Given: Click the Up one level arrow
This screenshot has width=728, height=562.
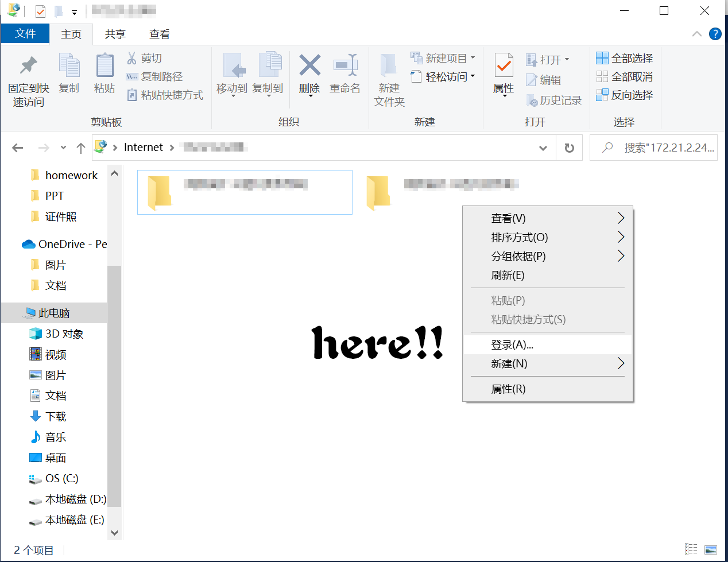Looking at the screenshot, I should (x=81, y=148).
